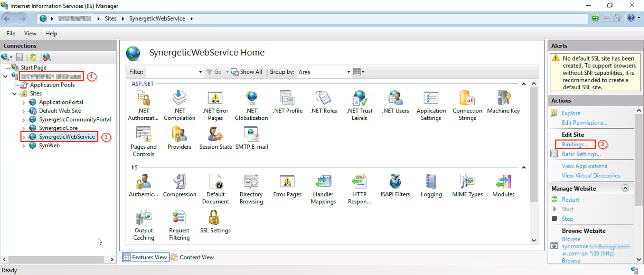Collapse the Sites tree node

(14, 94)
